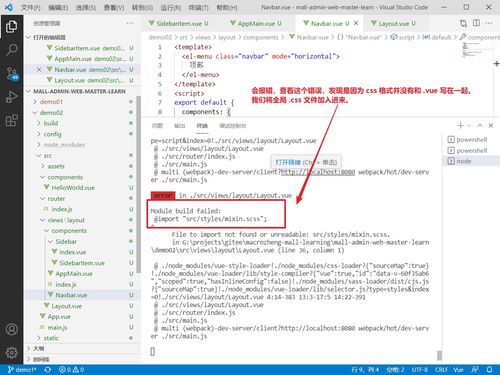The image size is (500, 375).
Task: Switch to the SidebarItem.vue editor tab
Action: 179,23
